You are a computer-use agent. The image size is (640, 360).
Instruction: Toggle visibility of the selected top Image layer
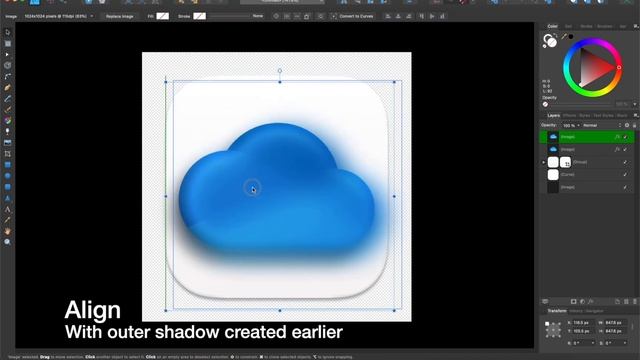point(625,137)
